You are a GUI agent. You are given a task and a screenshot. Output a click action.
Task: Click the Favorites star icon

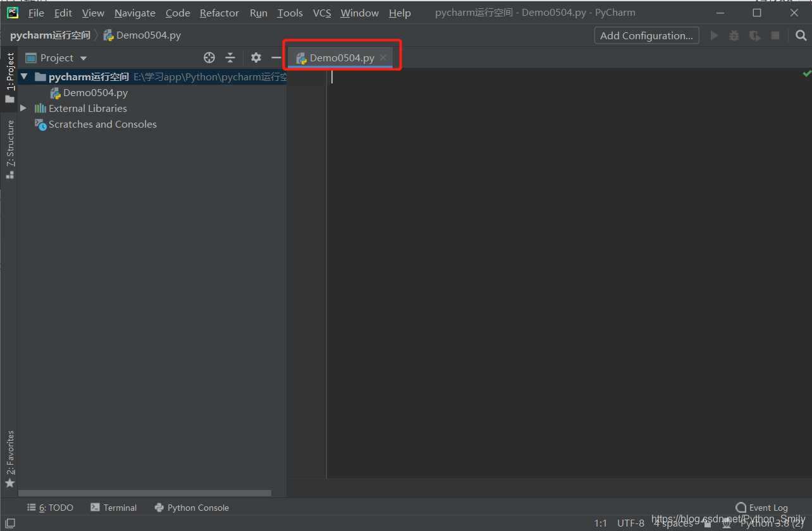(9, 483)
